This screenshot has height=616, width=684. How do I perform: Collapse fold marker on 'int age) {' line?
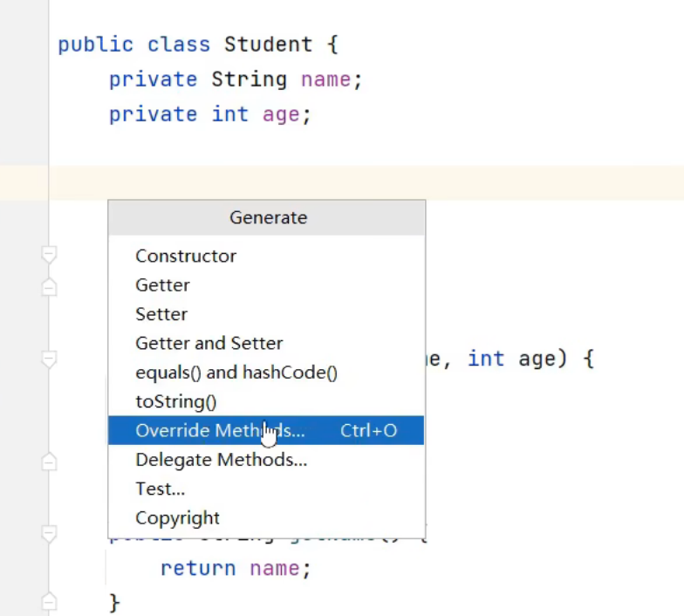49,359
